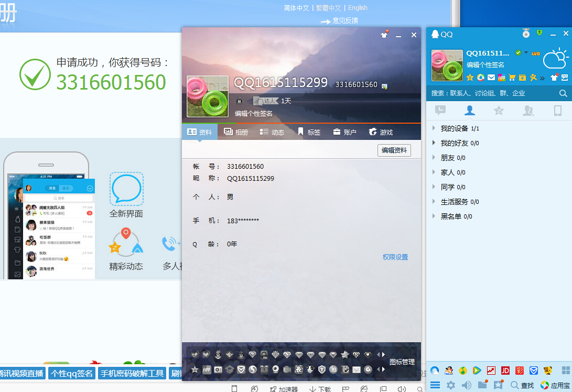This screenshot has height=392, width=572.
Task: Open the shopping cart icon in QQ panel
Action: click(512, 78)
